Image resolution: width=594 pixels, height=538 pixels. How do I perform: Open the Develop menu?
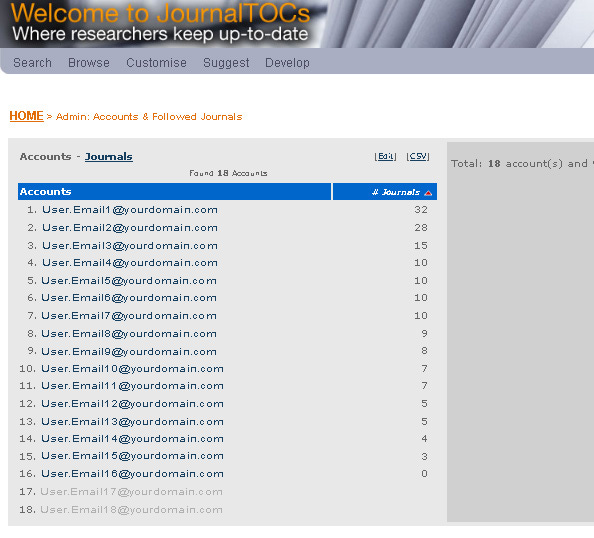tap(288, 63)
